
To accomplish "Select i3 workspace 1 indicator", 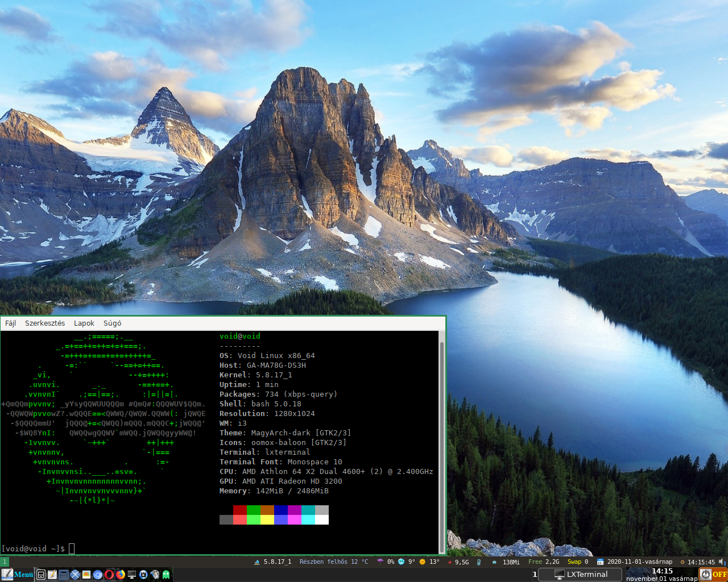I will [5, 562].
